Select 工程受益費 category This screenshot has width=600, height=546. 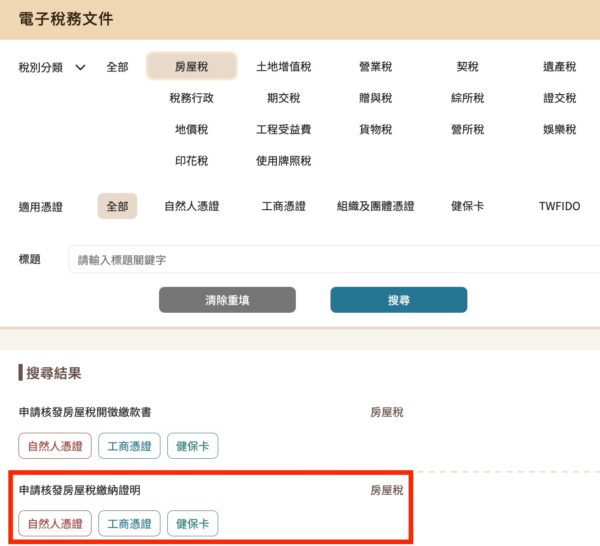(284, 129)
